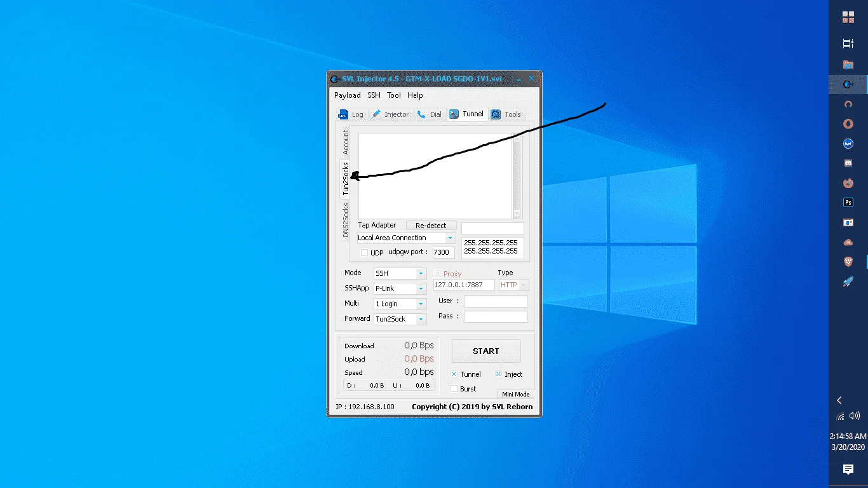The height and width of the screenshot is (488, 868).
Task: Open the Payload menu
Action: 348,95
